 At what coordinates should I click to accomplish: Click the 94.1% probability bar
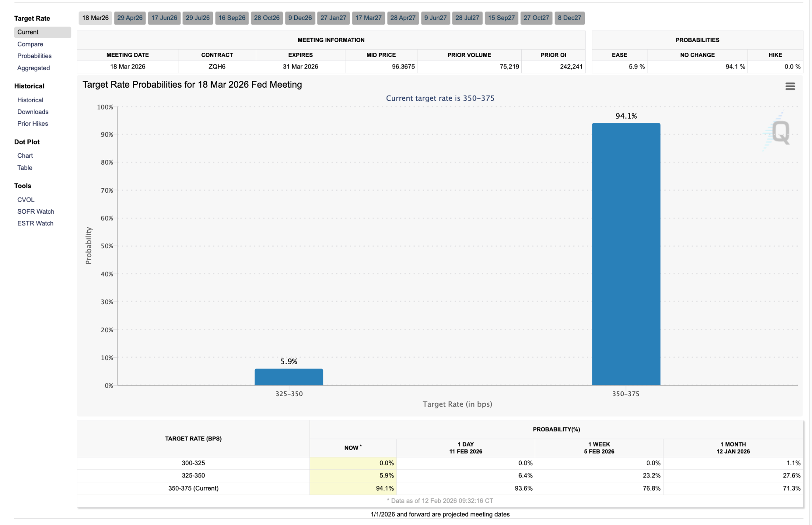click(626, 254)
